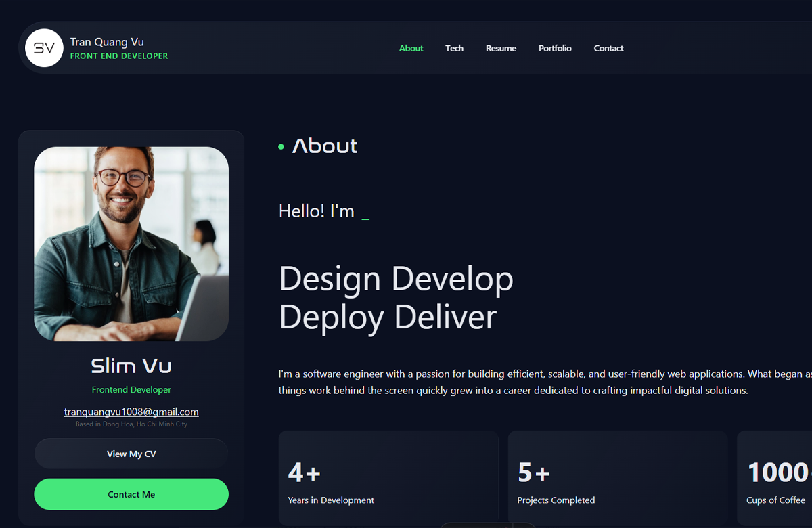
Task: Click the Based in Dong Hoa location text
Action: click(x=131, y=424)
